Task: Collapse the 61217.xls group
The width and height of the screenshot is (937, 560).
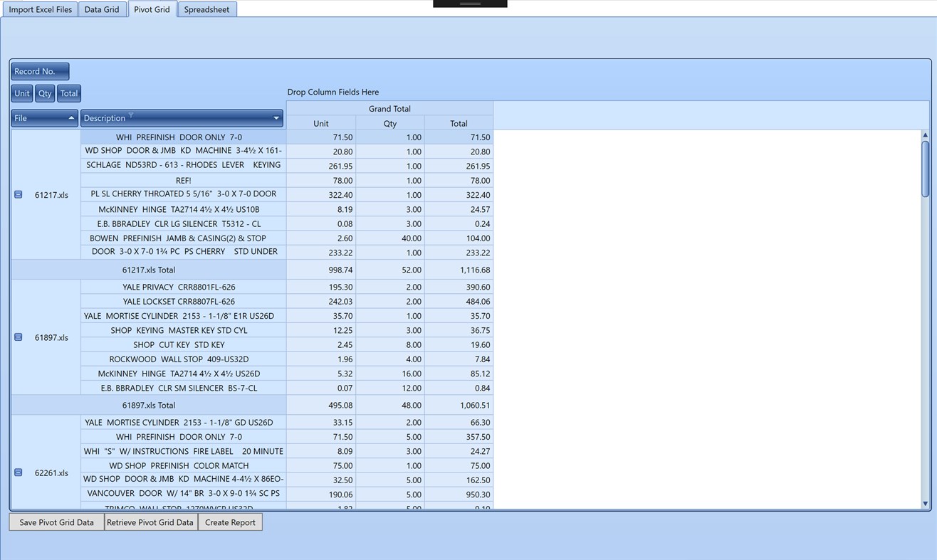Action: pos(17,194)
